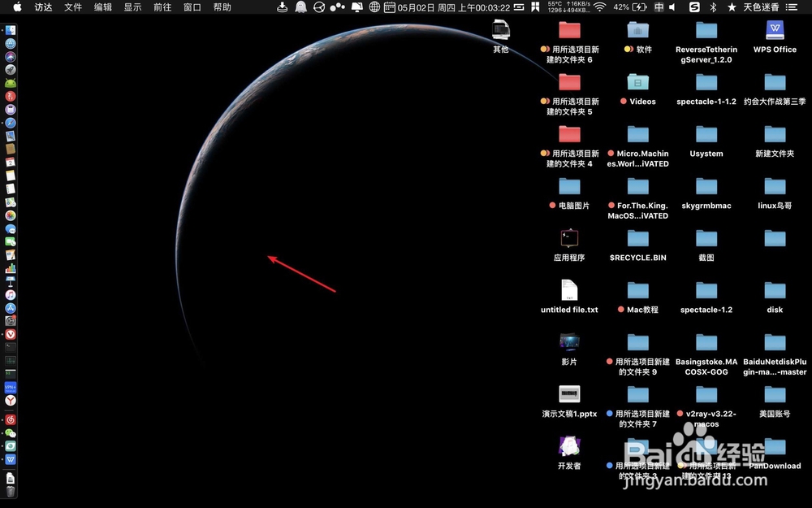Click the globe icon in menu bar
The image size is (812, 508).
coord(374,7)
